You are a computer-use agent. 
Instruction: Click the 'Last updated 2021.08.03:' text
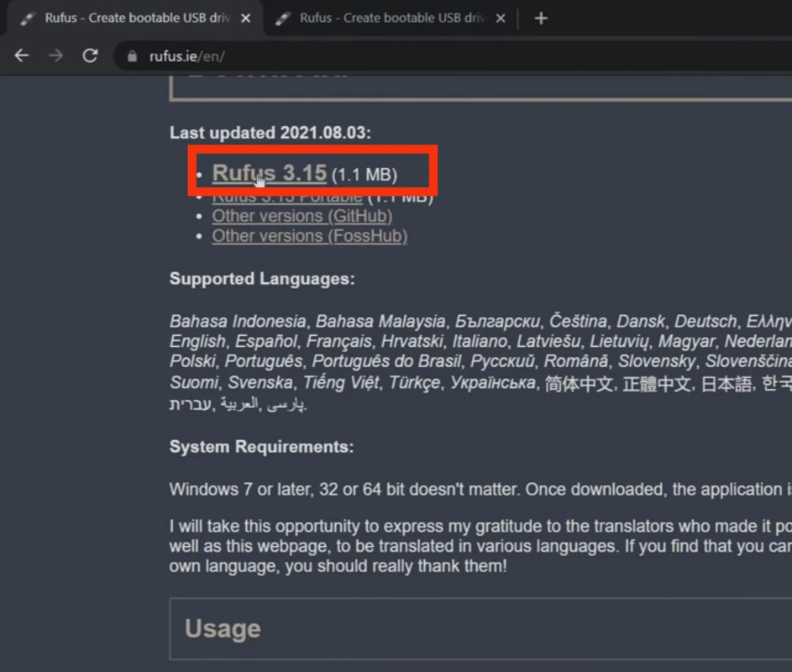pos(270,133)
